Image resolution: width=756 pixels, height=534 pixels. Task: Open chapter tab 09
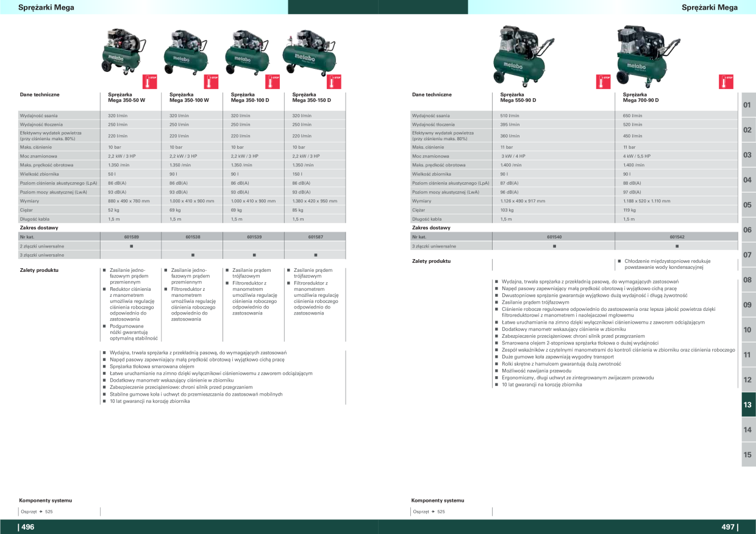(x=748, y=305)
